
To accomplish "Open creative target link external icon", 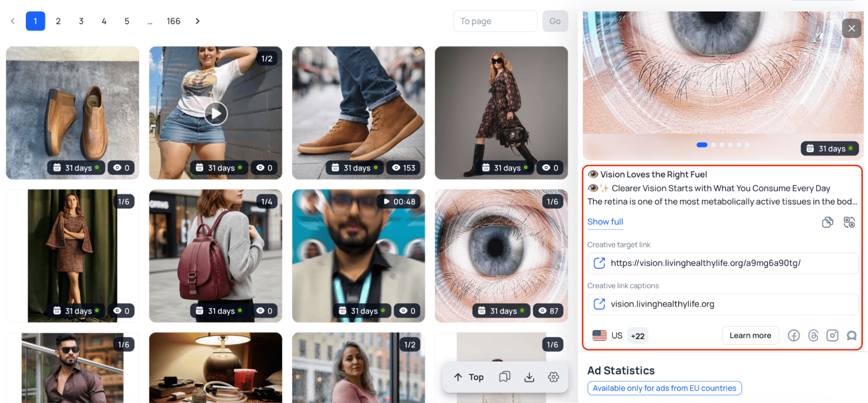I will 599,263.
